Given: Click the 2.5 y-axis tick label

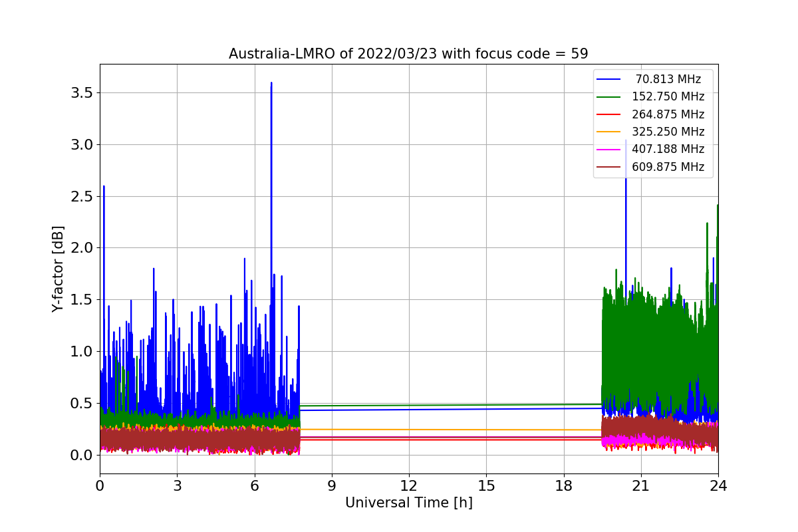Looking at the screenshot, I should [x=81, y=196].
